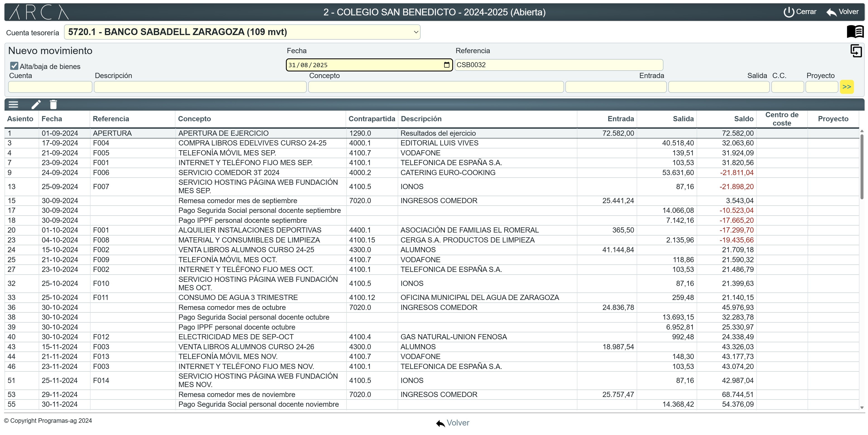This screenshot has width=868, height=435.
Task: Click the copy movement icon
Action: 856,51
